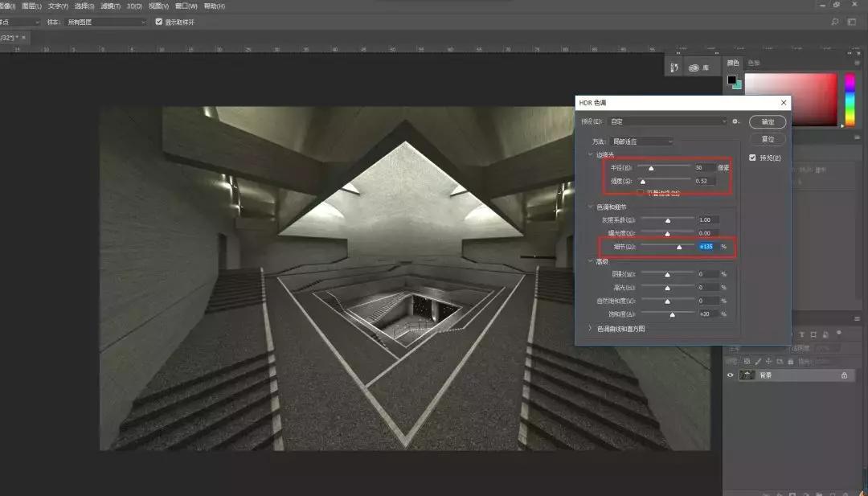
Task: Collapse the 高级 section
Action: pyautogui.click(x=590, y=260)
